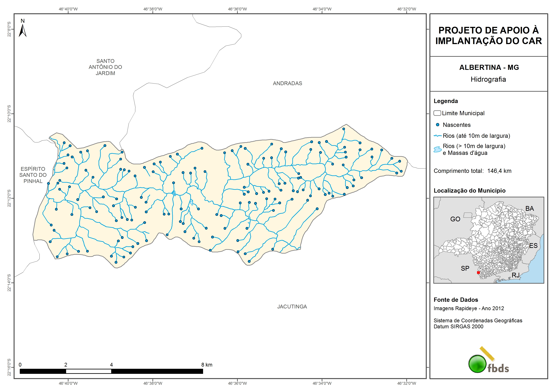Click the black-and-white scale bar

111,371
